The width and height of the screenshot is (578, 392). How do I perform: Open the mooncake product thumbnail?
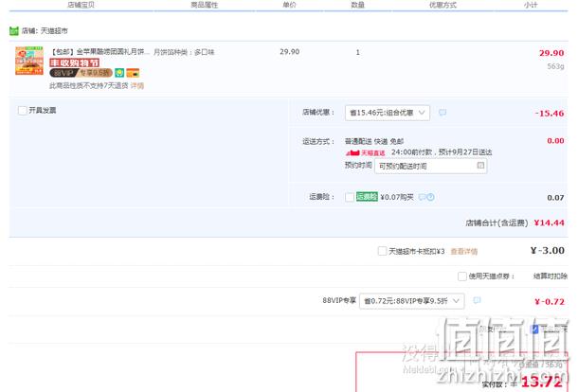pos(29,61)
